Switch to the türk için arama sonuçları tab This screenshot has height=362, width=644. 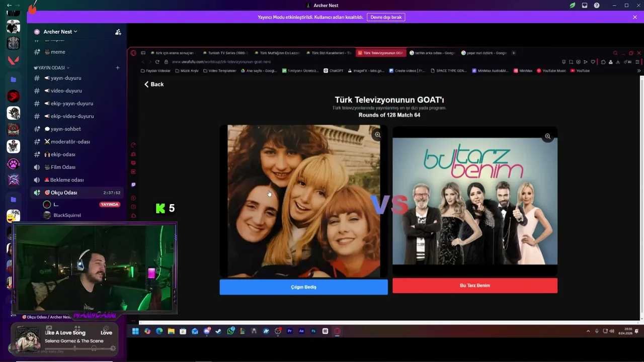pos(174,53)
